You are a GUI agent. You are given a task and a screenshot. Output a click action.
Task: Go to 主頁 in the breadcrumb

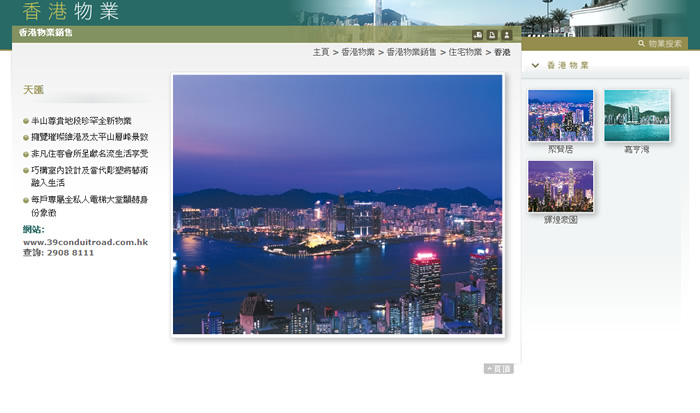coord(320,52)
